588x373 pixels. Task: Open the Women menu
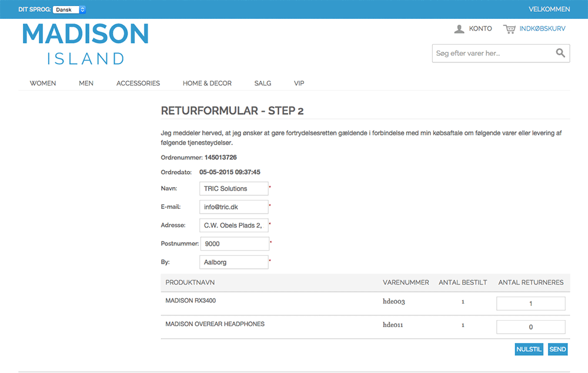[43, 84]
